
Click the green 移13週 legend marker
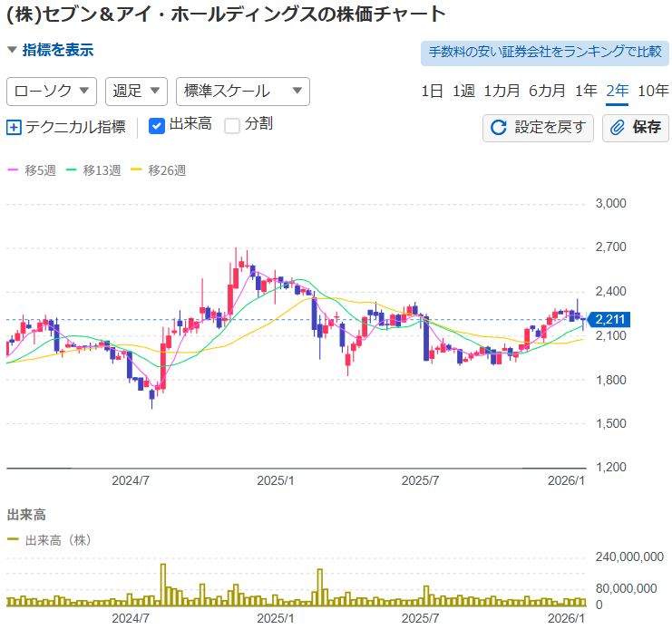(72, 169)
